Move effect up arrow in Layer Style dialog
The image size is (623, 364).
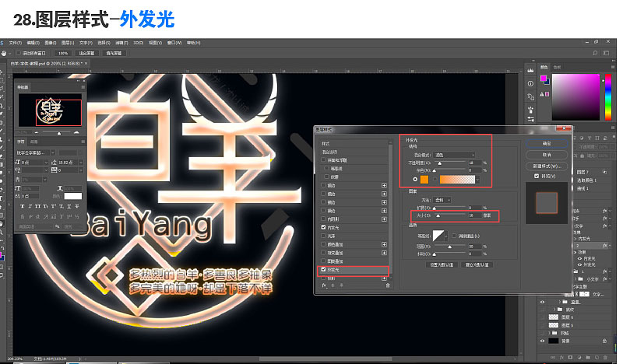(333, 285)
